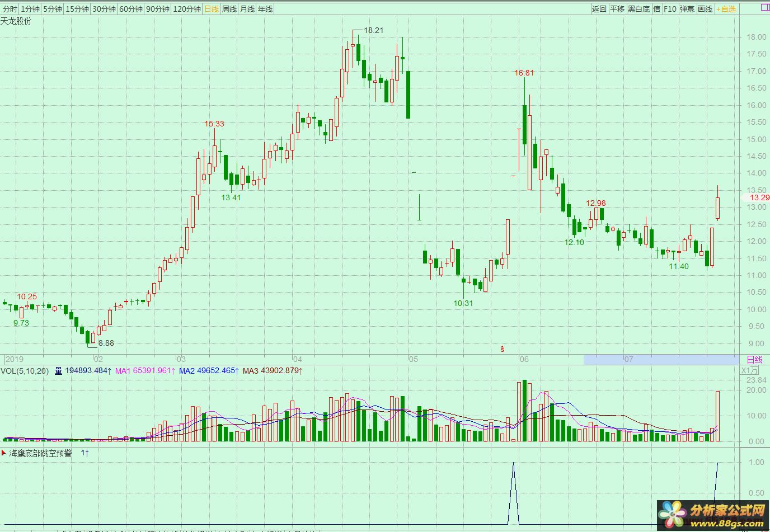Viewport: 770px width, 532px height.
Task: Switch to 年线 yearly chart
Action: (265, 9)
